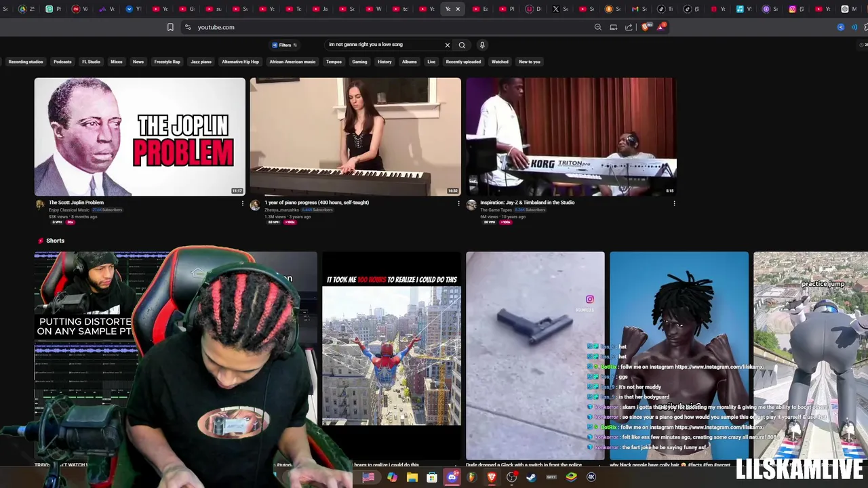868x488 pixels.
Task: Open 'Inspiration: Jay-Z & Timbaland in the Studio' title
Action: pos(528,203)
